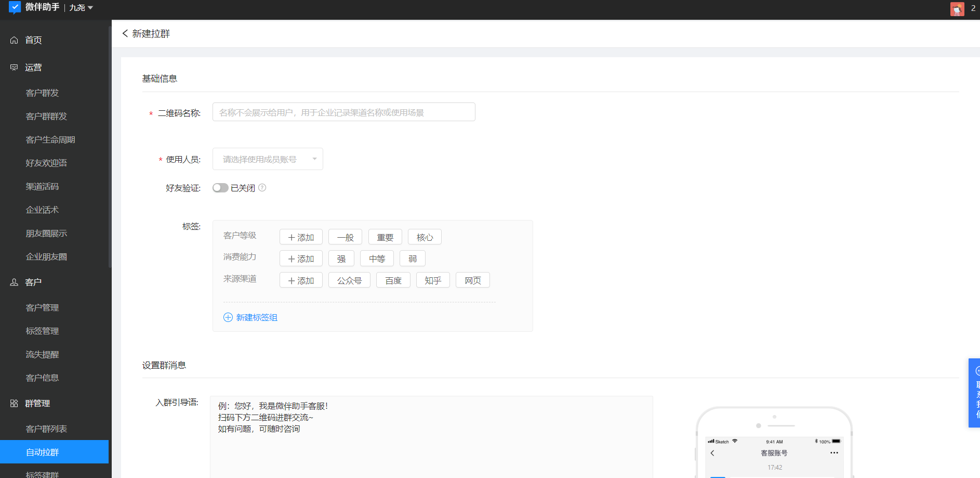Add a tag to 消费能力 group
Viewport: 980px width, 478px height.
click(x=301, y=259)
